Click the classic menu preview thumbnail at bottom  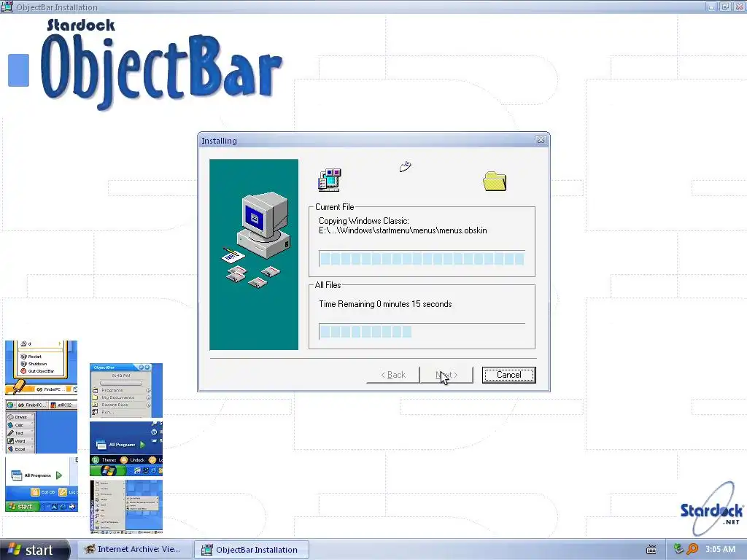pyautogui.click(x=126, y=507)
